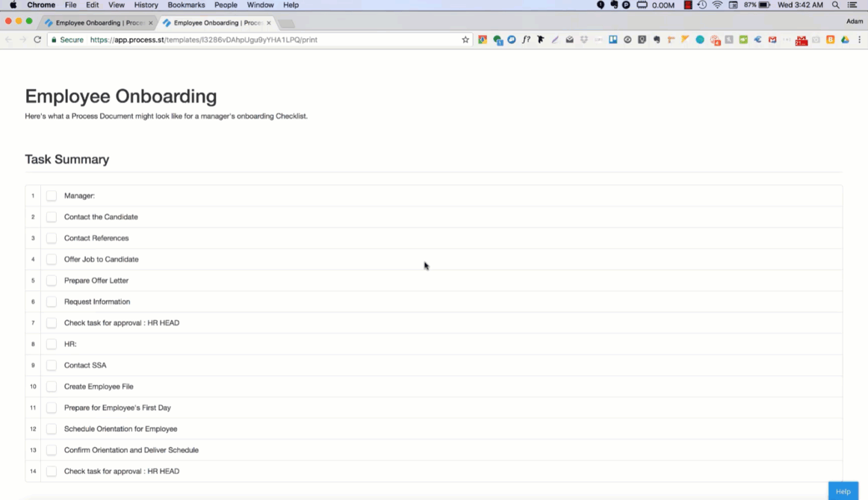The width and height of the screenshot is (868, 500).
Task: Open the eye icon extension
Action: [x=627, y=40]
